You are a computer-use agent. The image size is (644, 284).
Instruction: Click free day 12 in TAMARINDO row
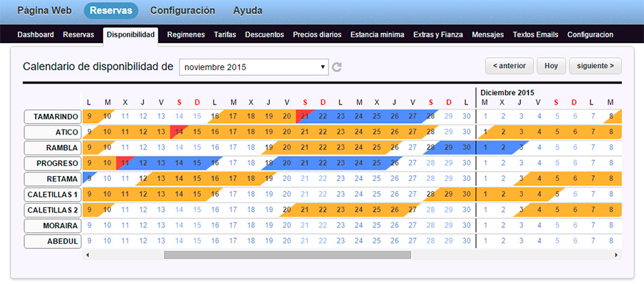[143, 116]
